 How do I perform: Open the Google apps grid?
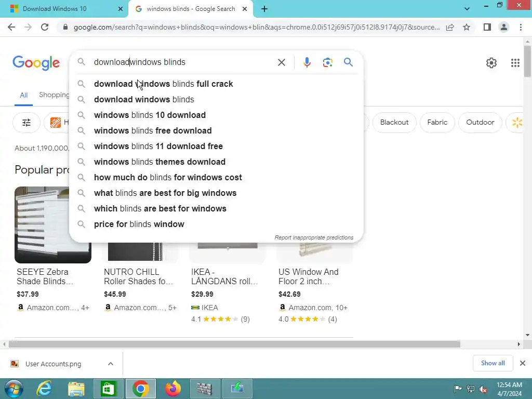tap(515, 63)
